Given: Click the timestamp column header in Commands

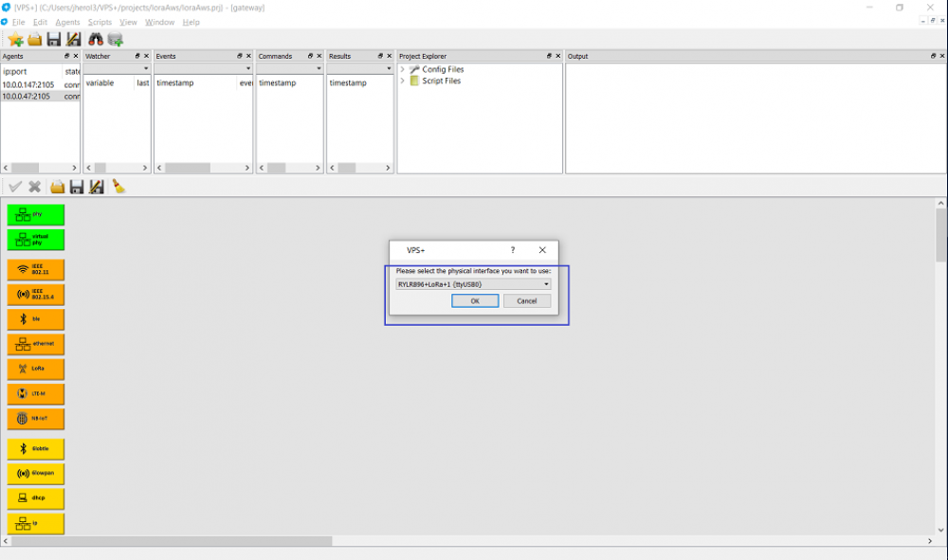Looking at the screenshot, I should click(278, 82).
